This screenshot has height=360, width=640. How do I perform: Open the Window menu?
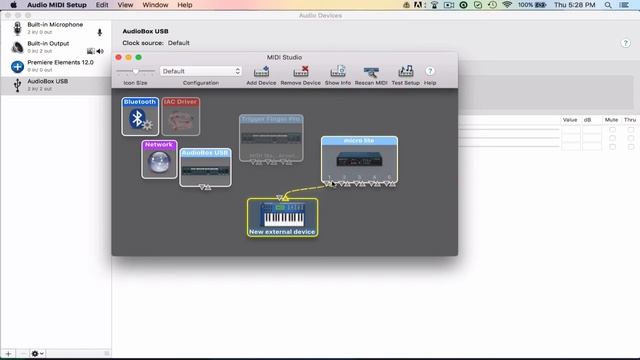coord(155,5)
